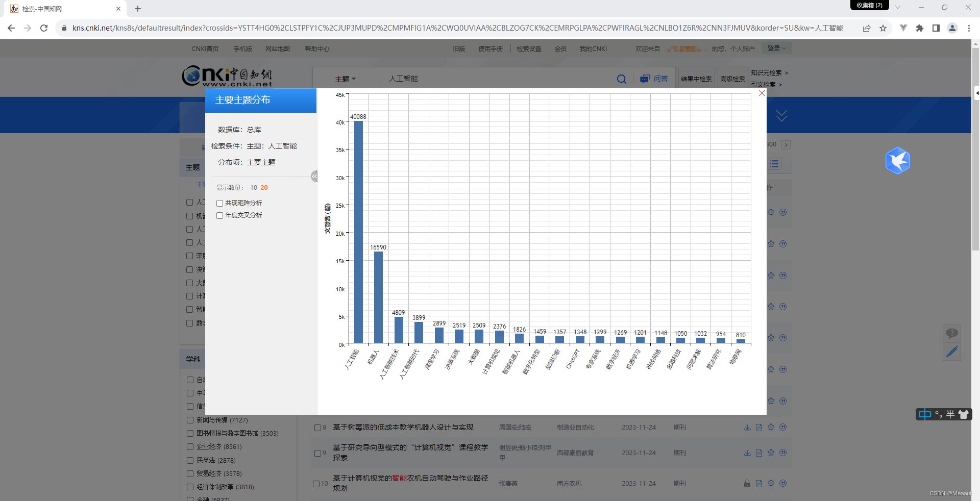The image size is (980, 501).
Task: Click the 机器人 bar of 16590
Action: tap(378, 297)
